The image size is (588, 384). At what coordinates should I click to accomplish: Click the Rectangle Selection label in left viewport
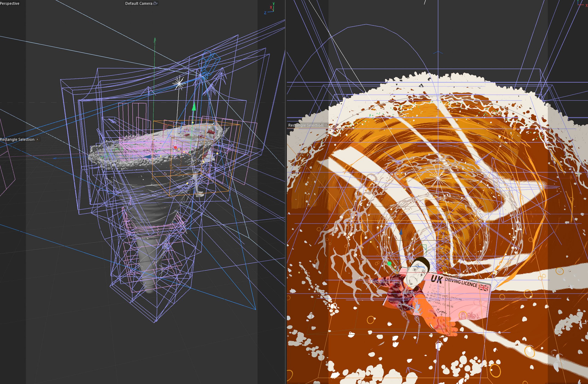click(x=17, y=139)
